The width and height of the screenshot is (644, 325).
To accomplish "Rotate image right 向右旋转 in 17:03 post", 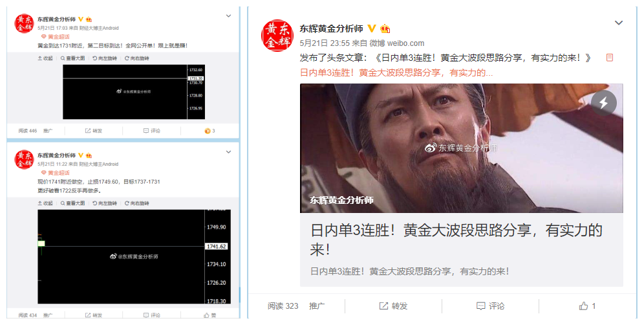I will pyautogui.click(x=137, y=58).
